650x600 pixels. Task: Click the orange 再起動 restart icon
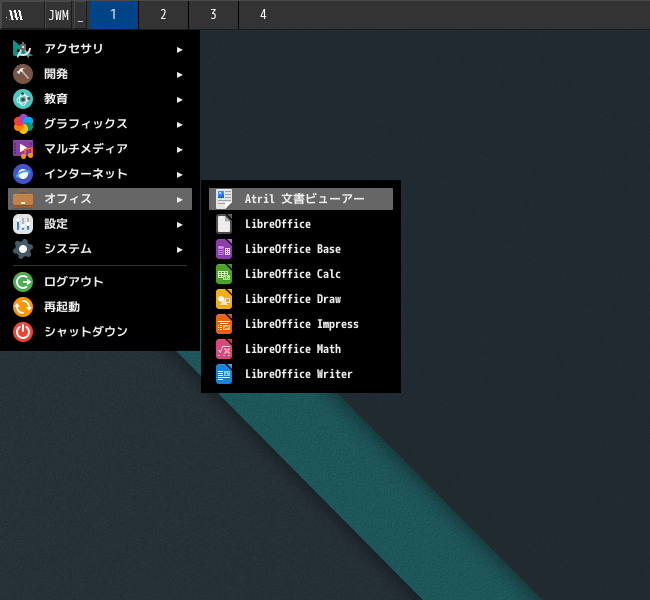(23, 307)
